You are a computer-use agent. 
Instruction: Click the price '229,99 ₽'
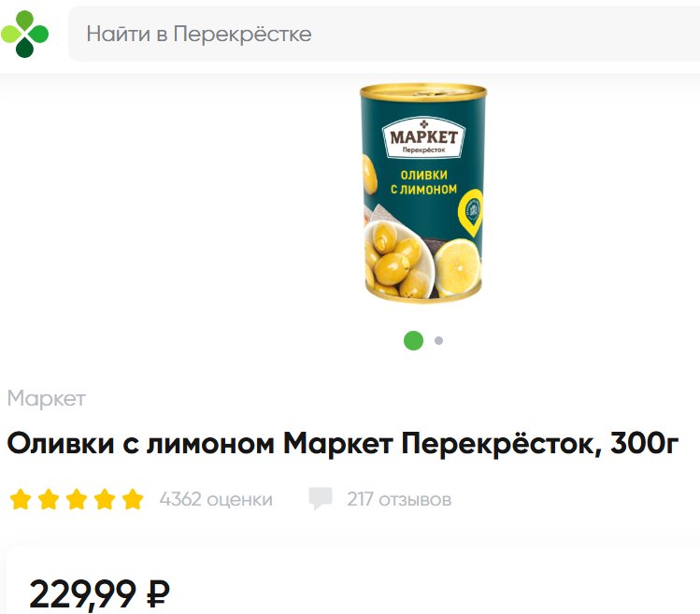[x=100, y=593]
